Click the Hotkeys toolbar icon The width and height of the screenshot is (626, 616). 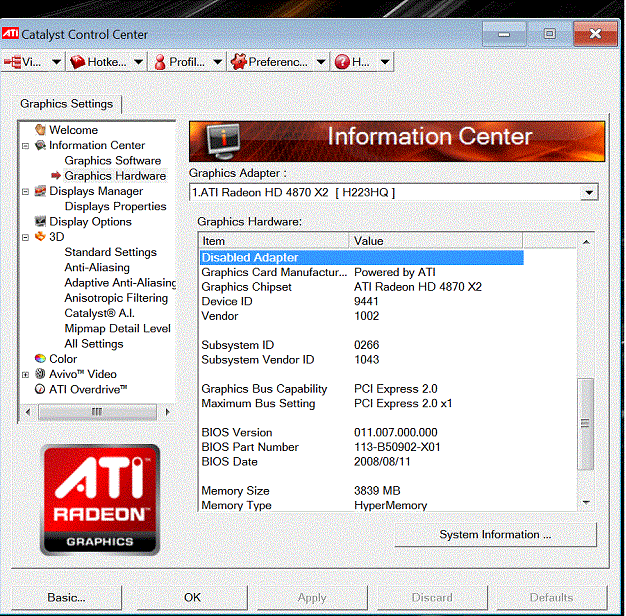[x=77, y=62]
